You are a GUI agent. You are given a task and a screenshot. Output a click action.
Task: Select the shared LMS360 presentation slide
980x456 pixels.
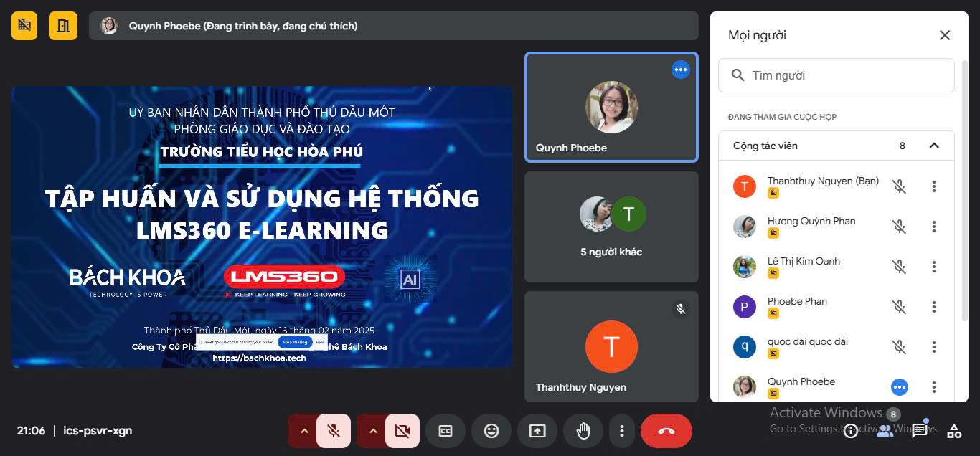[x=262, y=227]
